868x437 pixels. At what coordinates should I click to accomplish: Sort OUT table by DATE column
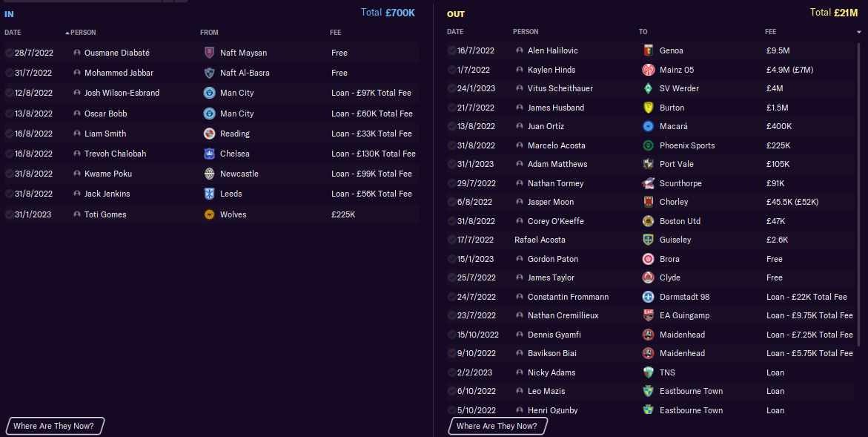455,32
